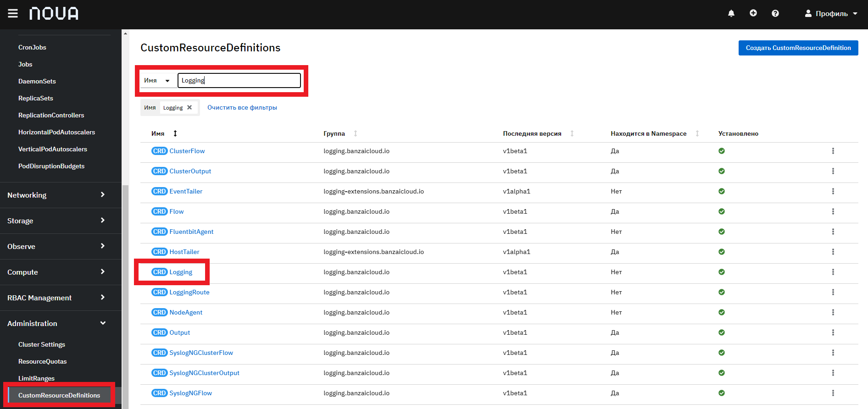Open ResourceQuotas in sidebar
Image resolution: width=868 pixels, height=409 pixels.
43,361
